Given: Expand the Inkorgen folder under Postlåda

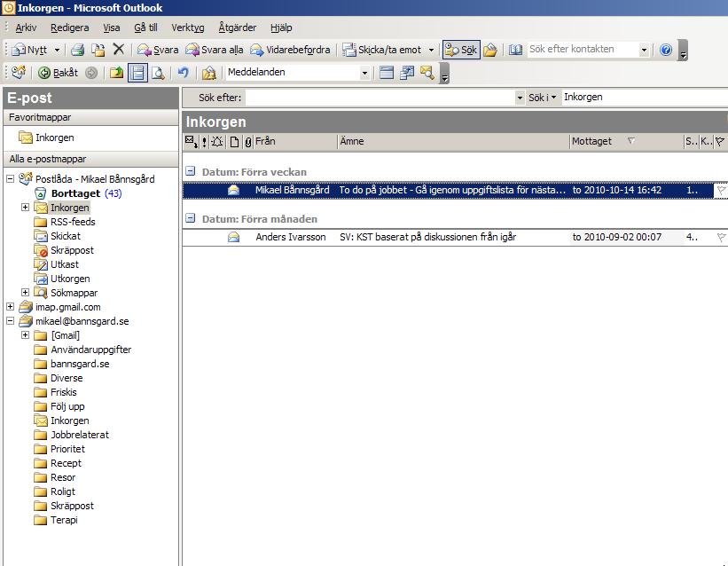Looking at the screenshot, I should (25, 207).
